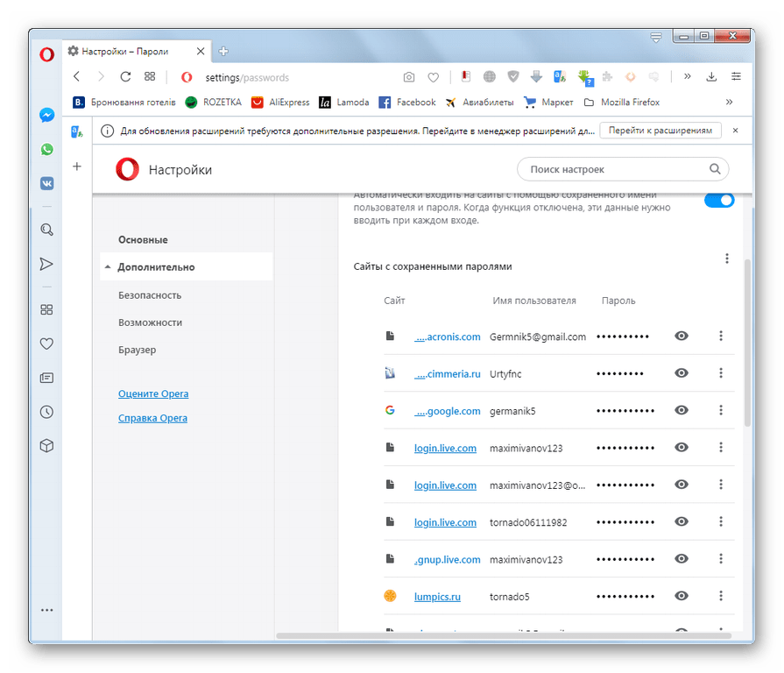Click the Перейти к расширениям button
The height and width of the screenshot is (673, 784).
point(660,131)
